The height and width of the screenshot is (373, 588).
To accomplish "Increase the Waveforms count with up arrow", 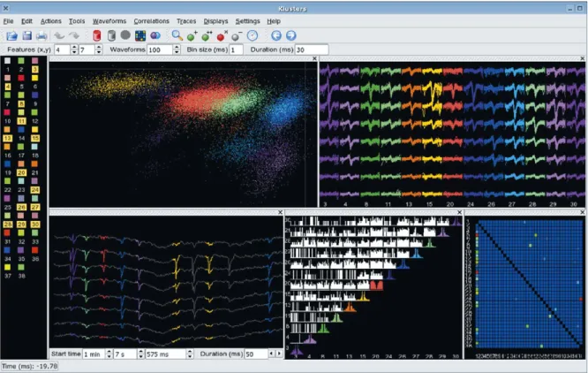I will point(177,47).
